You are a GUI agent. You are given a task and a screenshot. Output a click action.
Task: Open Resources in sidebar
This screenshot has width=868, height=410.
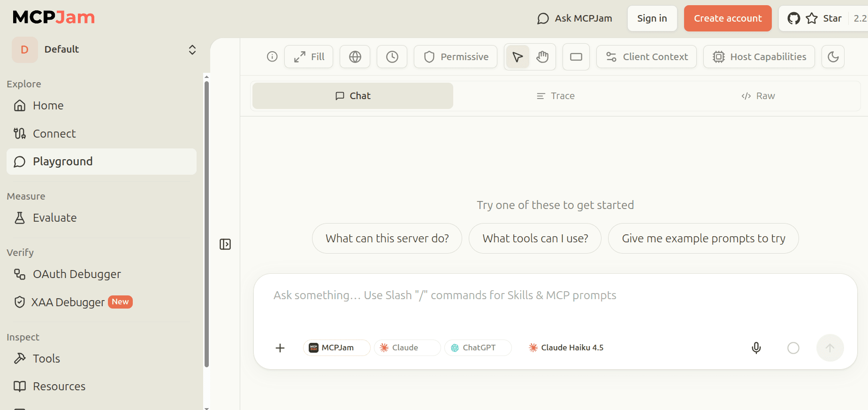tap(101, 387)
